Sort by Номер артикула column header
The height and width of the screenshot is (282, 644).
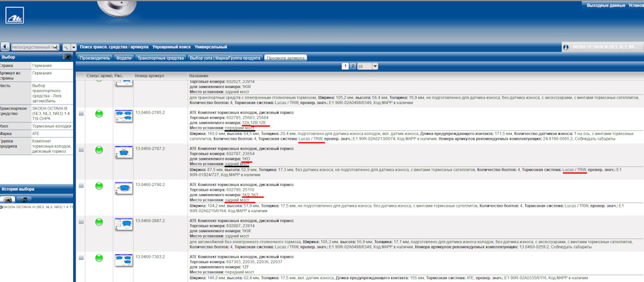(150, 76)
